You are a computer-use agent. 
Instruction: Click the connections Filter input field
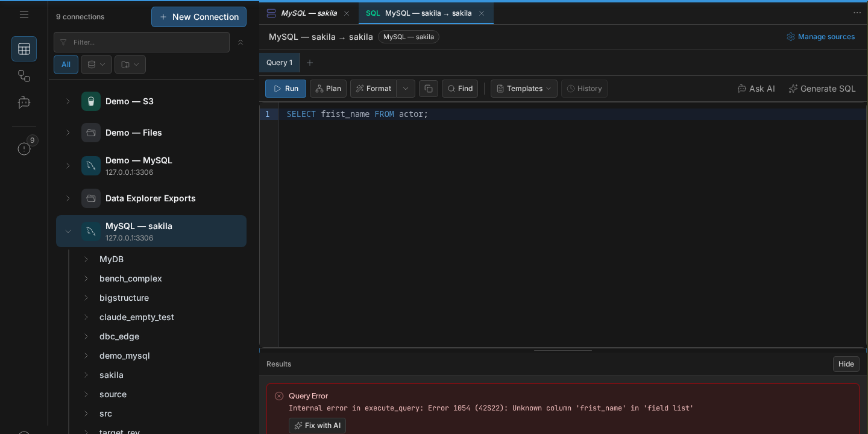[142, 42]
